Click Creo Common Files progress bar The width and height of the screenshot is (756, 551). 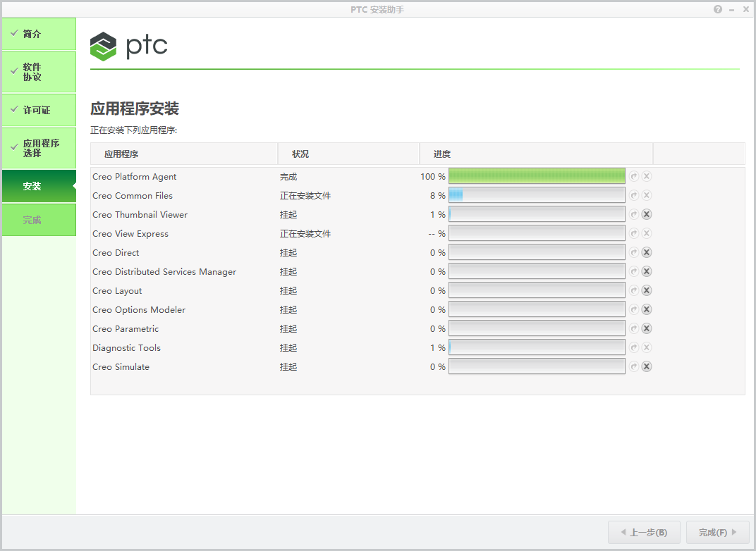pos(537,195)
